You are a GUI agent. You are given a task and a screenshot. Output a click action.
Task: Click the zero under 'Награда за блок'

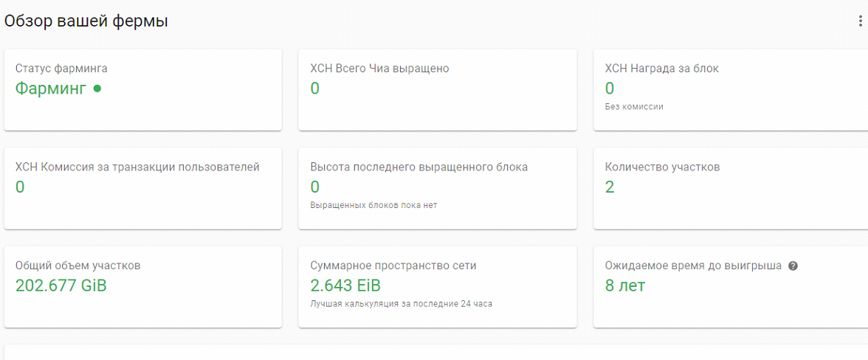610,89
